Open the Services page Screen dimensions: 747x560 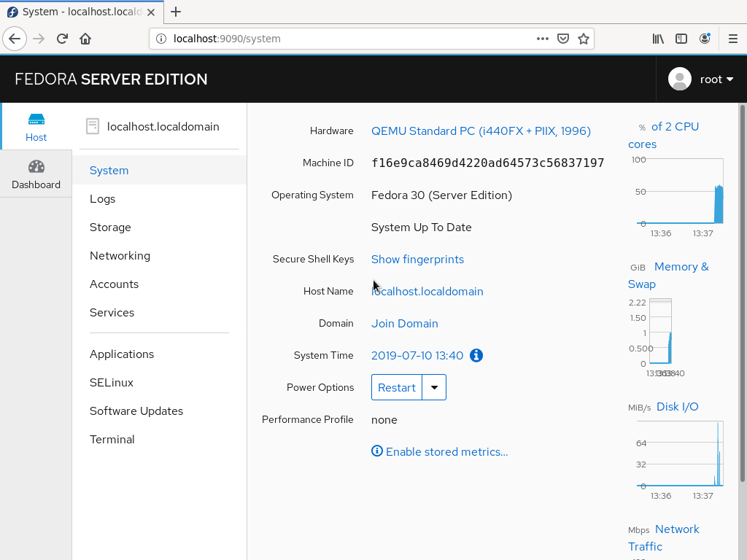pyautogui.click(x=112, y=312)
